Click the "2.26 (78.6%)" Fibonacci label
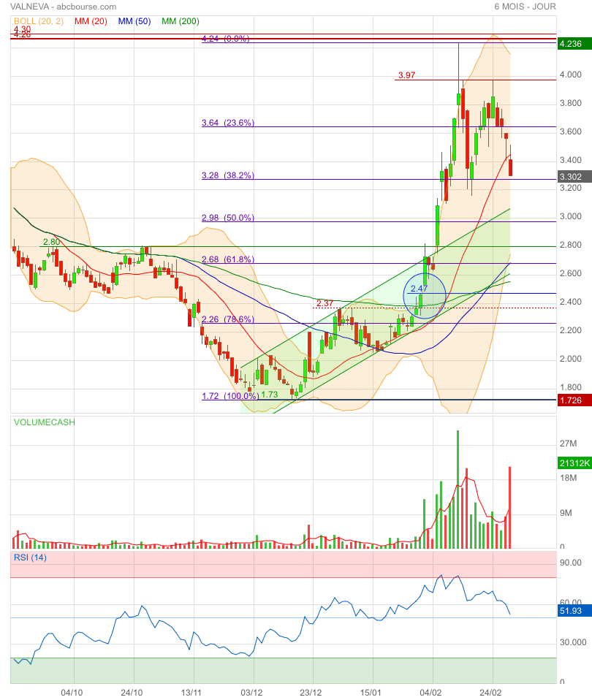The image size is (592, 700). 228,319
